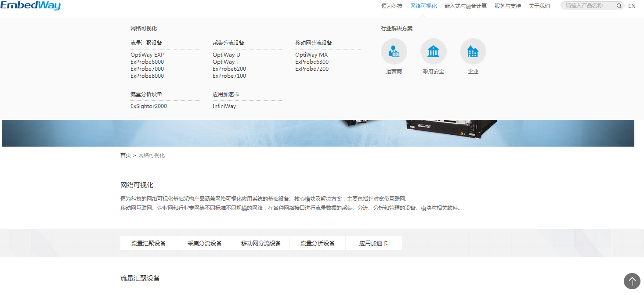Open OptiWay U product link
Viewport: 644px width, 295px height.
point(226,55)
